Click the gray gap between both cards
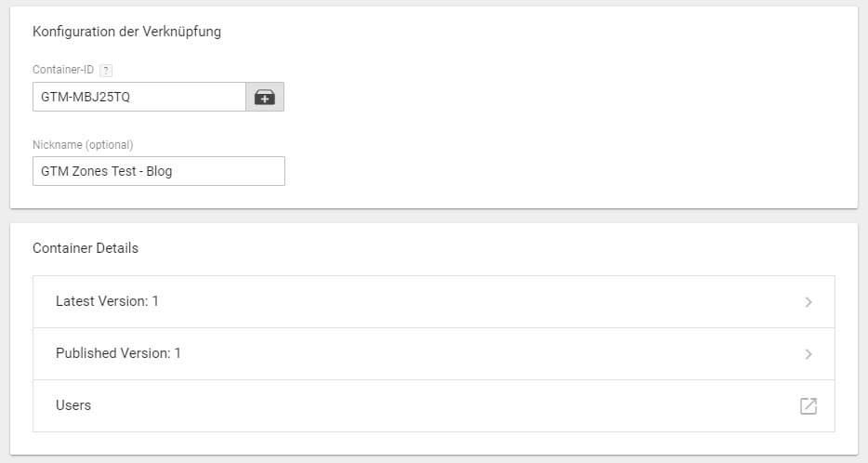Screen dimensions: 868x463 (433, 216)
